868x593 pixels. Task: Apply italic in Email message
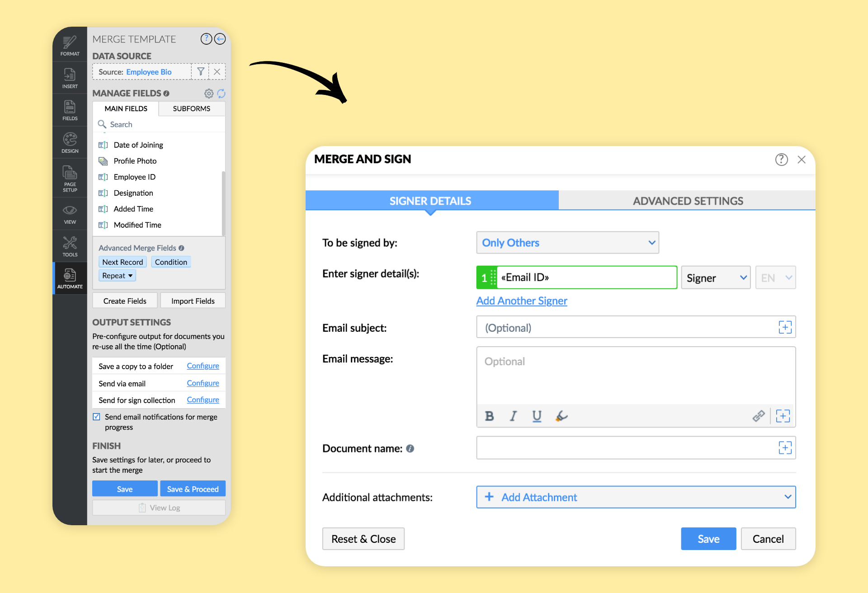coord(513,416)
